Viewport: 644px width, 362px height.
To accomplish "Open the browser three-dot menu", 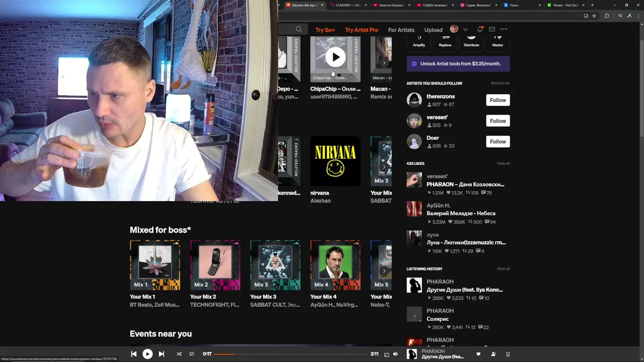I will pyautogui.click(x=637, y=16).
